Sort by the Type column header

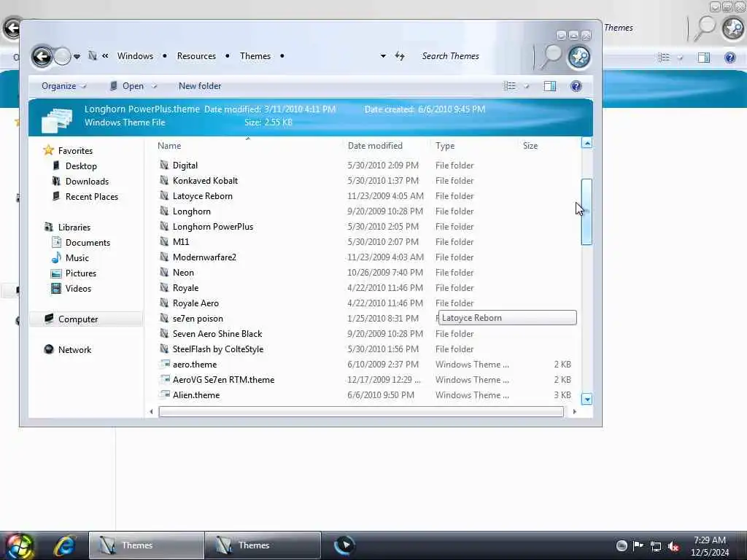pyautogui.click(x=445, y=146)
